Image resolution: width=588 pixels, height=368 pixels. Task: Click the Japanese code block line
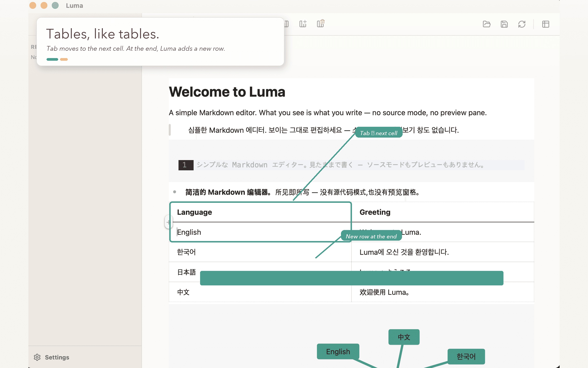coord(340,165)
